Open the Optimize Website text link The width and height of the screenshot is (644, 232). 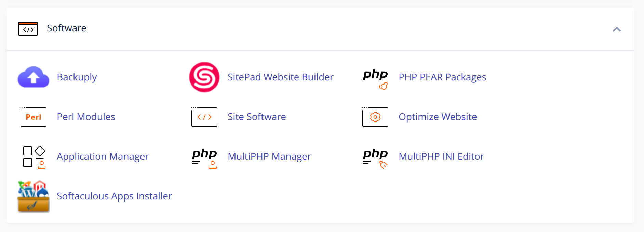[438, 117]
